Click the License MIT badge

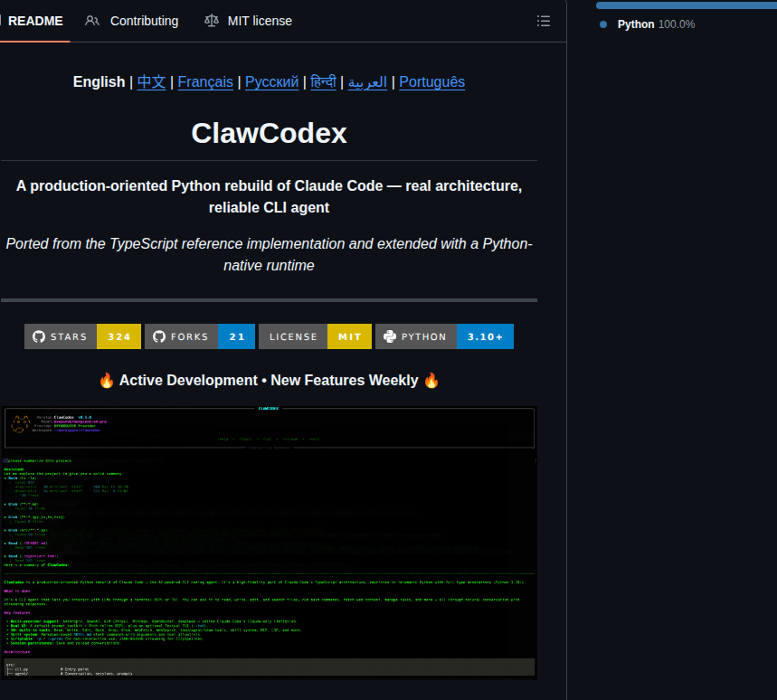tap(315, 336)
